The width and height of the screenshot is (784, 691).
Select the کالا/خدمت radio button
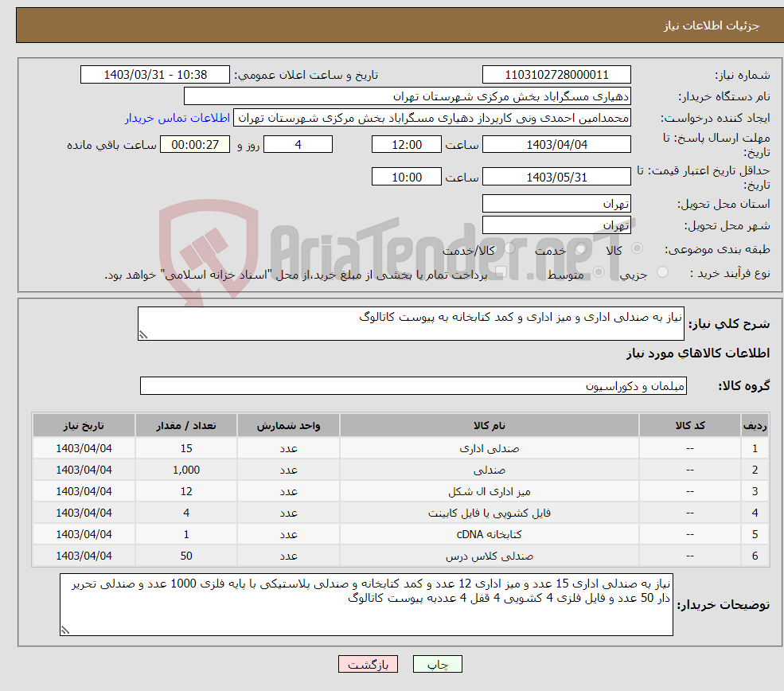point(509,248)
